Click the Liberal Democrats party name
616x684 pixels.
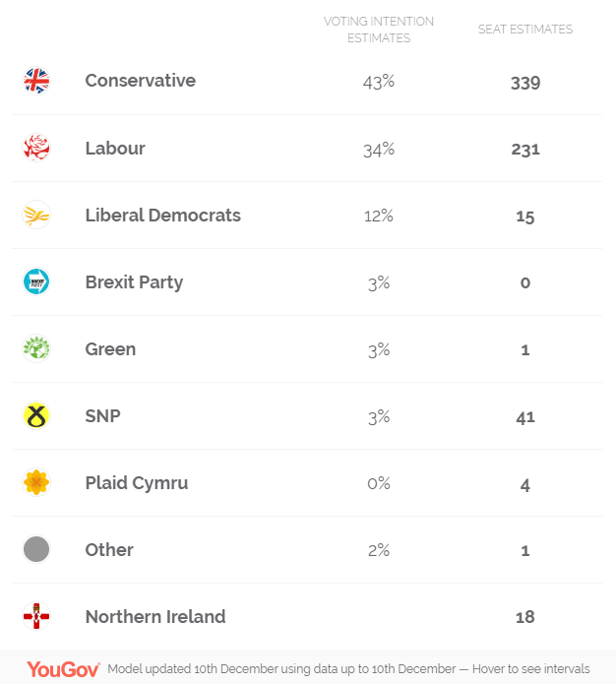162,215
